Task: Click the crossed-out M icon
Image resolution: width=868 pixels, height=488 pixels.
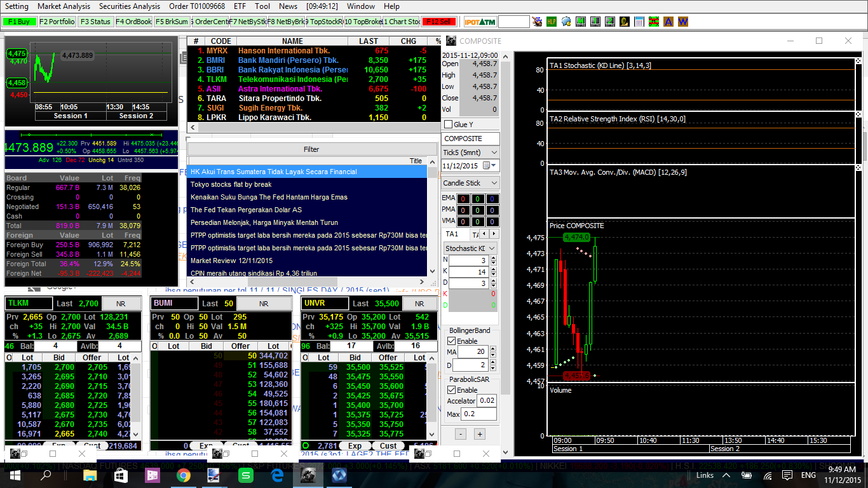Action: (653, 22)
